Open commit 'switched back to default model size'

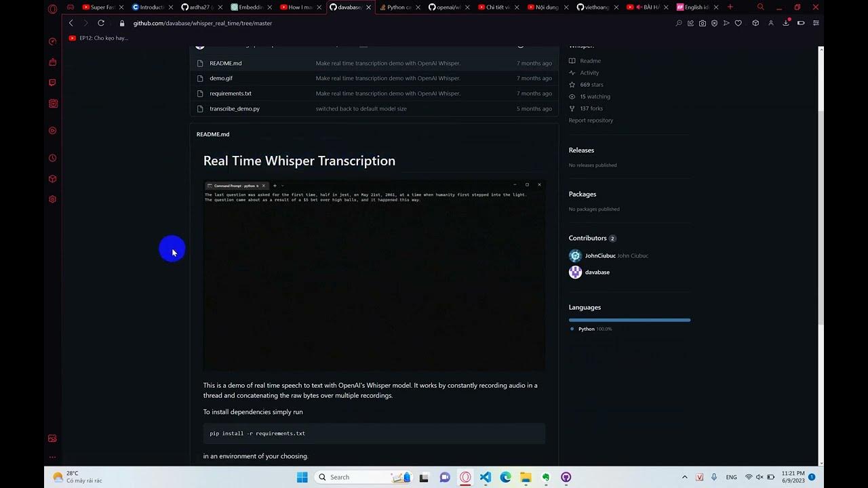[361, 108]
